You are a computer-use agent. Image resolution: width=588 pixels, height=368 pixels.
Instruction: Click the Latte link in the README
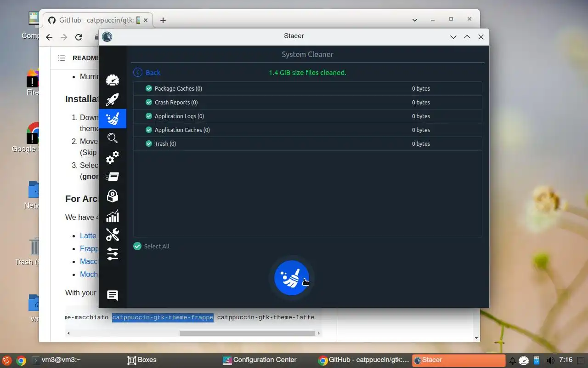tap(88, 236)
